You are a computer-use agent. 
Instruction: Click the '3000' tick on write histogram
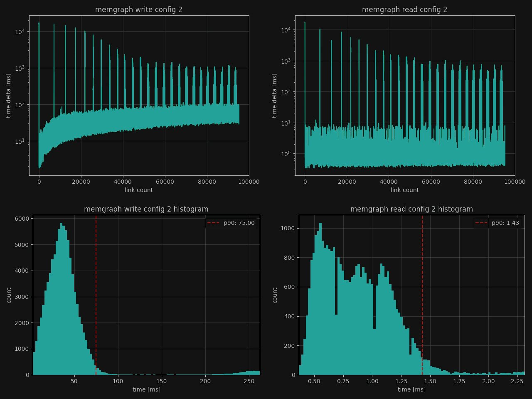coord(22,297)
